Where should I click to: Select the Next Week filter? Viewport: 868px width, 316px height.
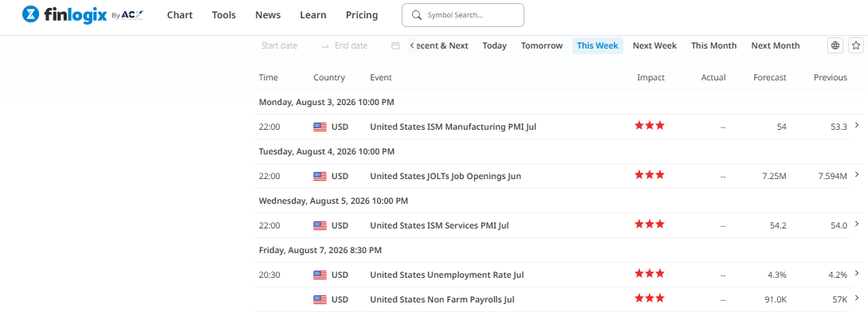[x=655, y=46]
